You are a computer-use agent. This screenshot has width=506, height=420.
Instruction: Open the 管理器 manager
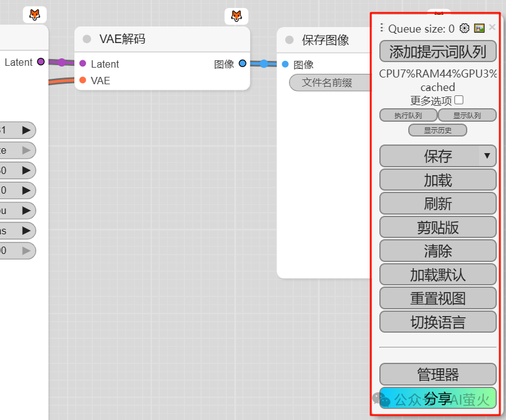pyautogui.click(x=438, y=374)
